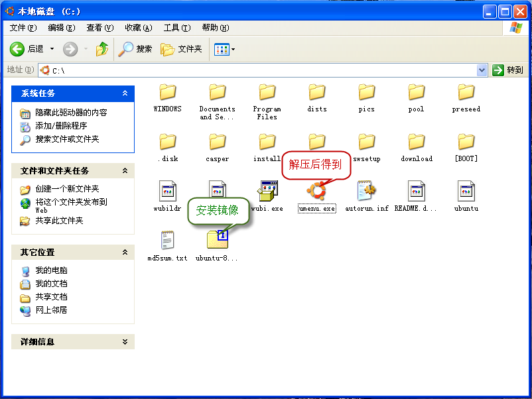Click 创建一个新文件夹 link

[x=67, y=188]
